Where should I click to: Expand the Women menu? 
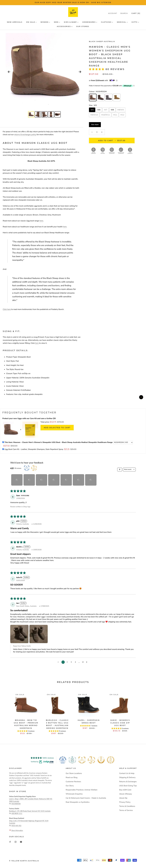pyautogui.click(x=45, y=22)
